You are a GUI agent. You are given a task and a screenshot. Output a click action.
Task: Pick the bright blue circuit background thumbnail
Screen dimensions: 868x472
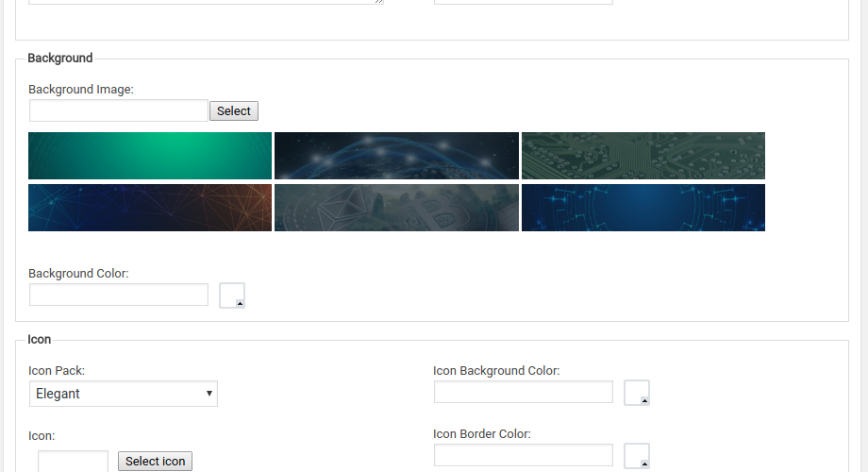pos(643,208)
